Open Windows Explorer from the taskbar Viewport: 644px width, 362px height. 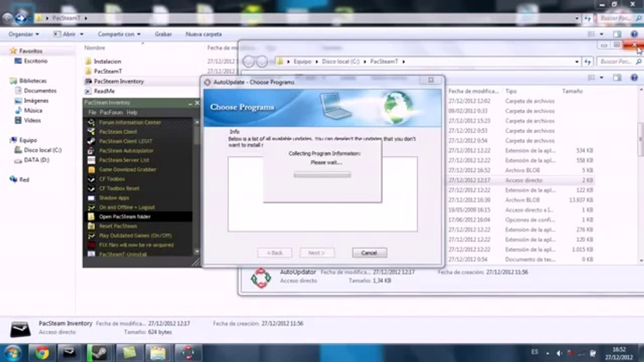(158, 353)
